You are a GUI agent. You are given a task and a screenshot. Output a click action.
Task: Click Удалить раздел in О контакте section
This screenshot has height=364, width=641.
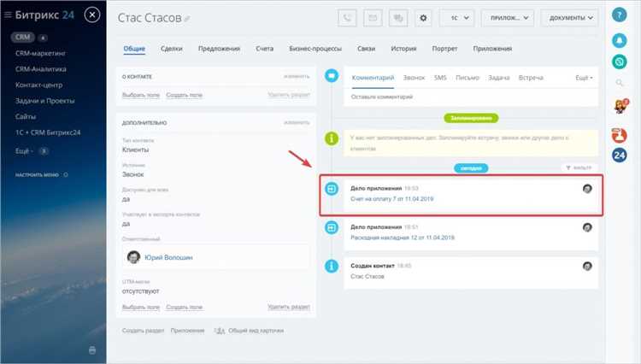click(x=289, y=95)
